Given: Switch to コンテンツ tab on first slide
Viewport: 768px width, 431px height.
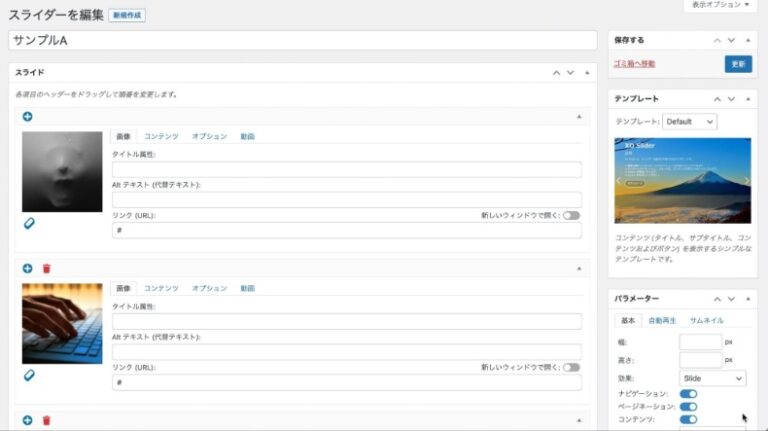Looking at the screenshot, I should coord(161,136).
